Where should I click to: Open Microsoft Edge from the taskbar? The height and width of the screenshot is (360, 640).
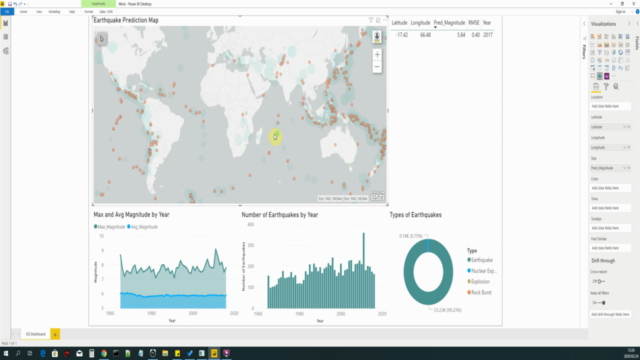pos(42,353)
